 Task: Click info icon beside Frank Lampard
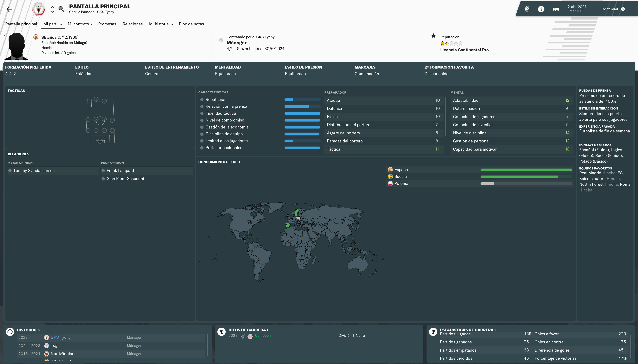coord(103,171)
